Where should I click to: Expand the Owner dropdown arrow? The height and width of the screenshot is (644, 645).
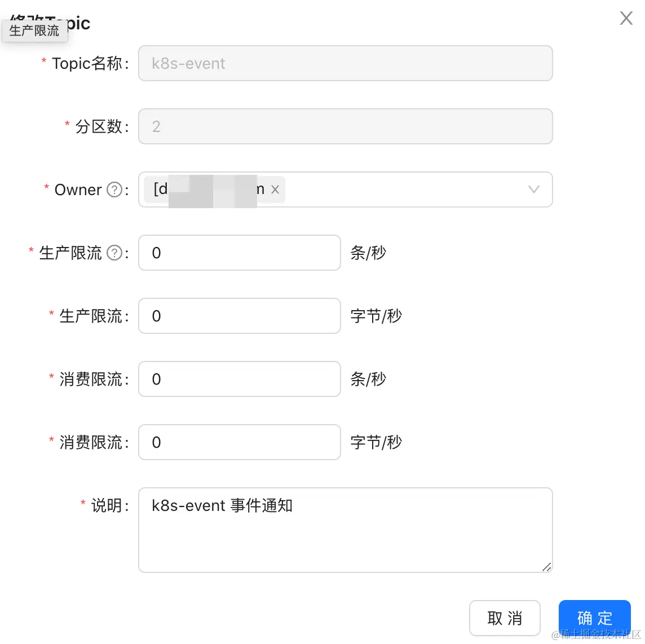pos(533,189)
